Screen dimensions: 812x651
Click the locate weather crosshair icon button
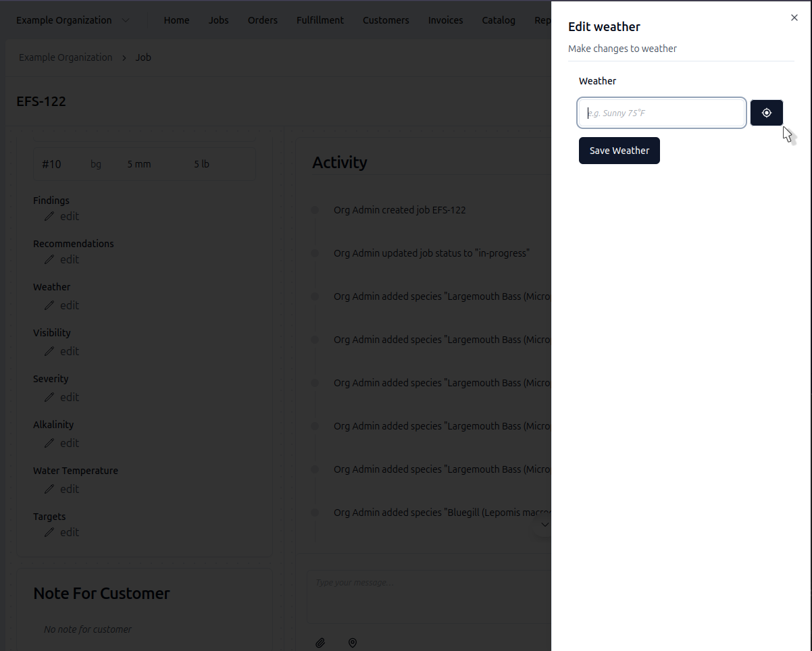[766, 113]
